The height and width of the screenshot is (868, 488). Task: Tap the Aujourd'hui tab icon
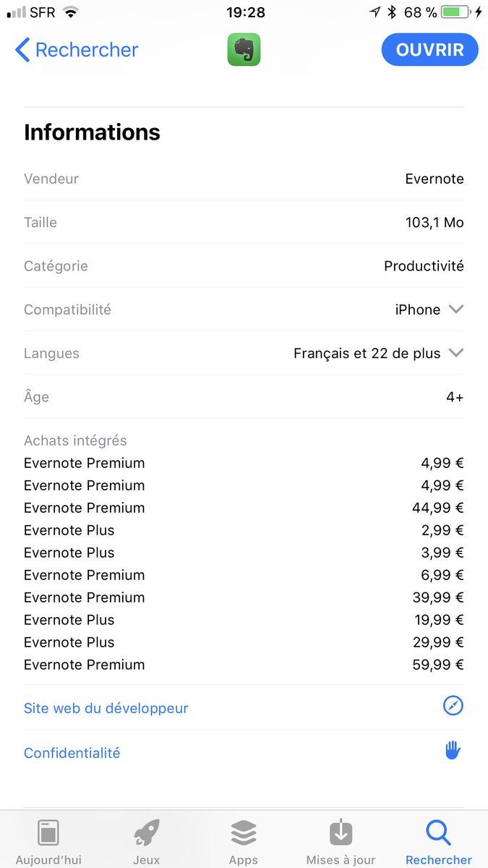click(x=48, y=833)
